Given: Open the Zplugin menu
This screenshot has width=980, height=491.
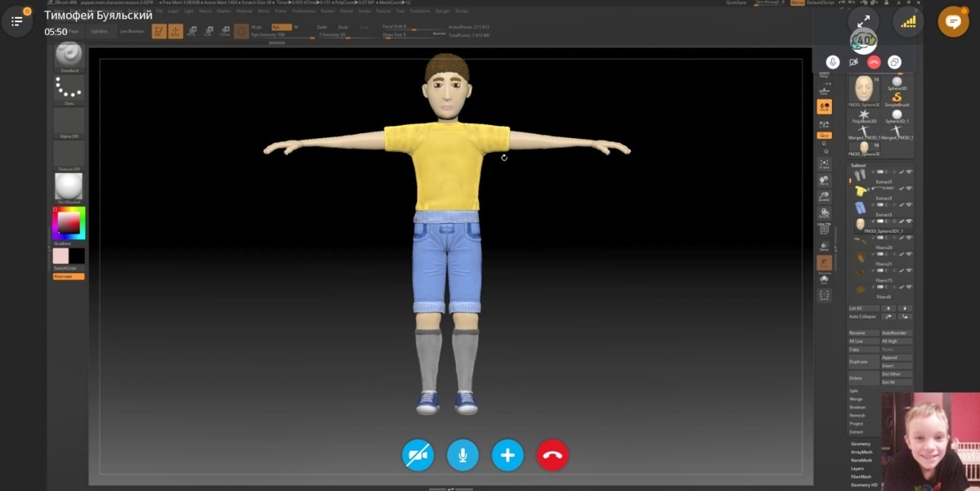Looking at the screenshot, I should pos(442,11).
